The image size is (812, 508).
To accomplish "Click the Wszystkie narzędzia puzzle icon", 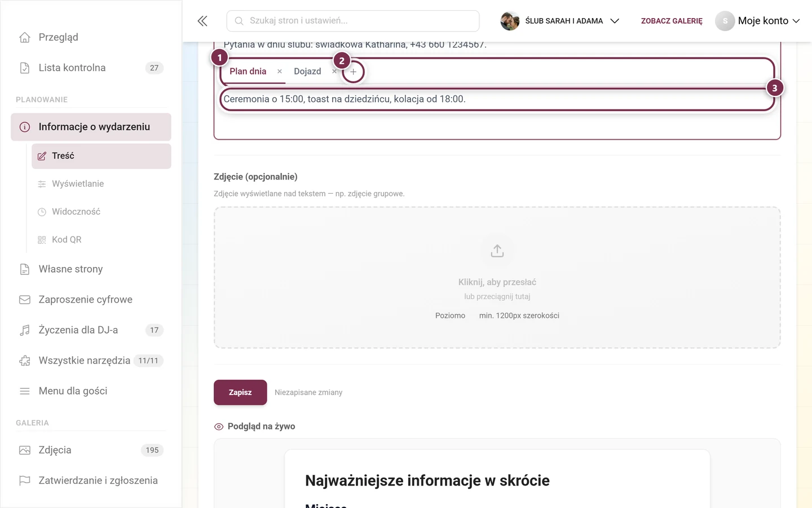I will click(x=25, y=361).
